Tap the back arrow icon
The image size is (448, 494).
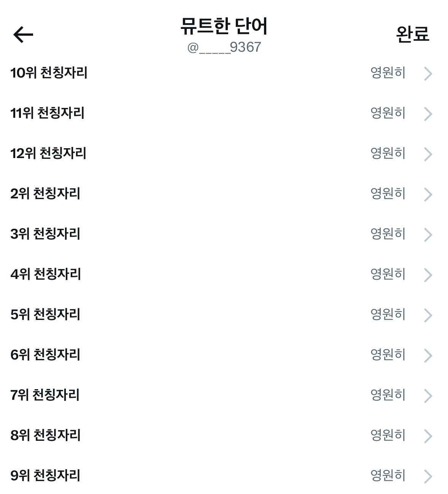coord(23,35)
